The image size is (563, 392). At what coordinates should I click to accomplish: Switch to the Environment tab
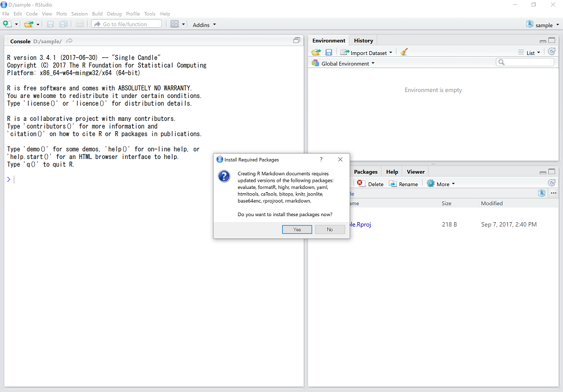point(329,41)
